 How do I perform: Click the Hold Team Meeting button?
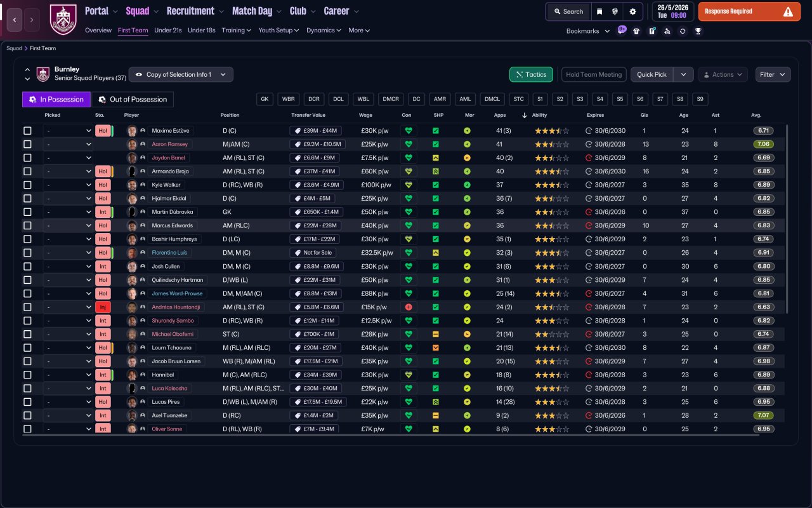coord(594,74)
